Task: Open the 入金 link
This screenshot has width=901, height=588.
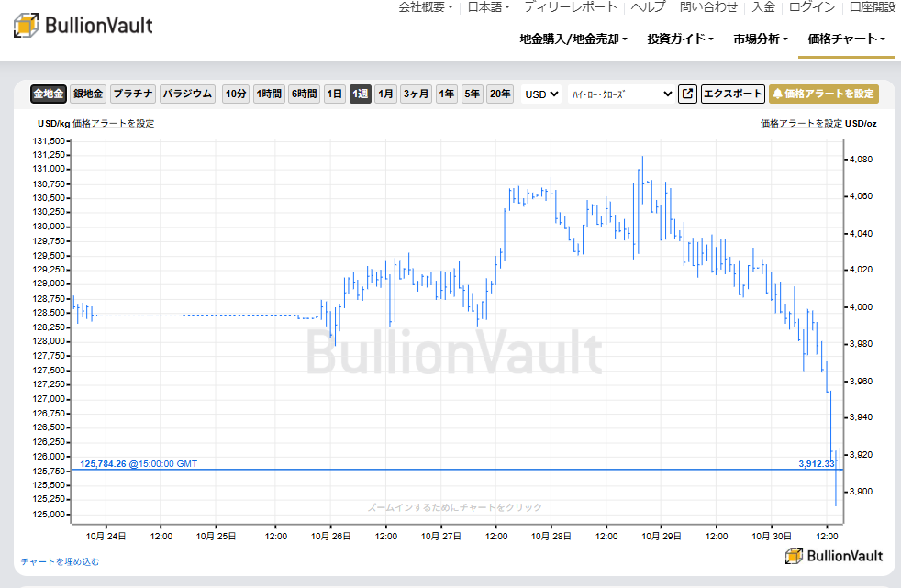Action: pos(763,7)
